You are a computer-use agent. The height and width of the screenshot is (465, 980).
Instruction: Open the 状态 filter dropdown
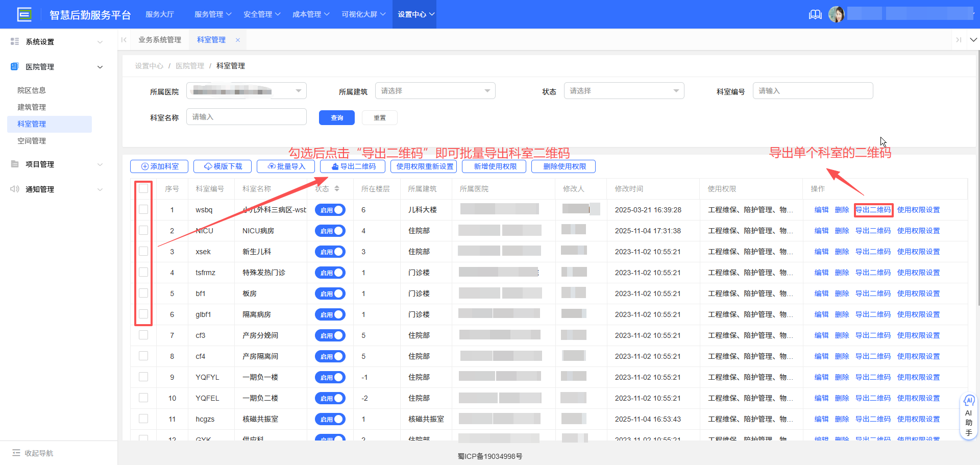[623, 91]
